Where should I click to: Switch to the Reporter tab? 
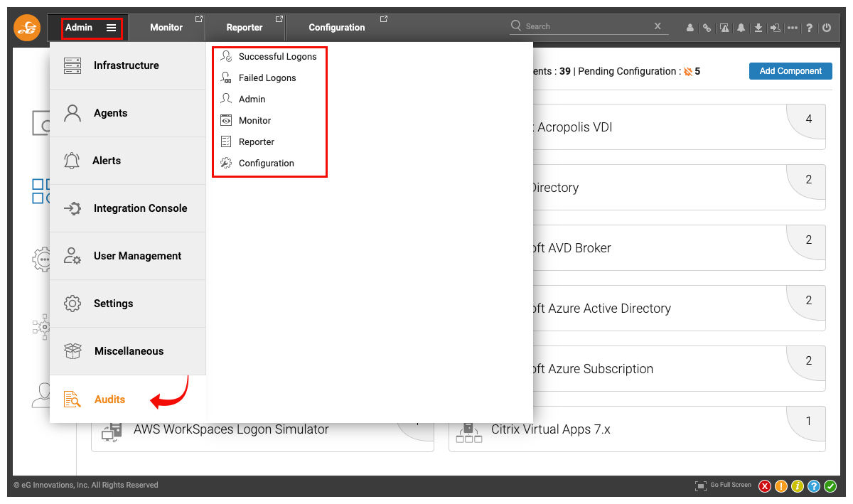245,28
